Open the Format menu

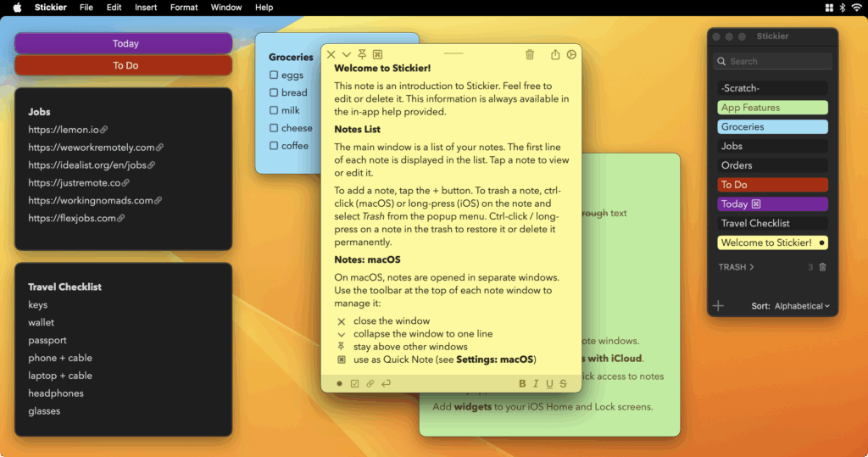[x=184, y=7]
